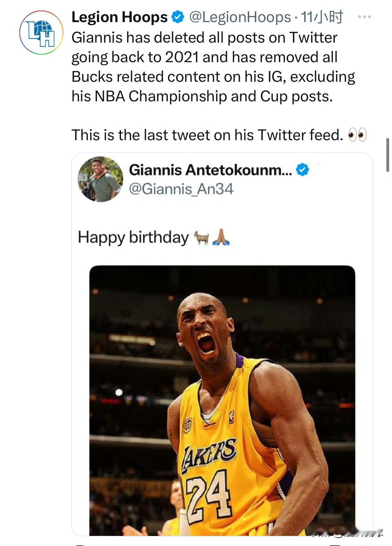Click the vertical scrollbar thumb

tap(388, 155)
